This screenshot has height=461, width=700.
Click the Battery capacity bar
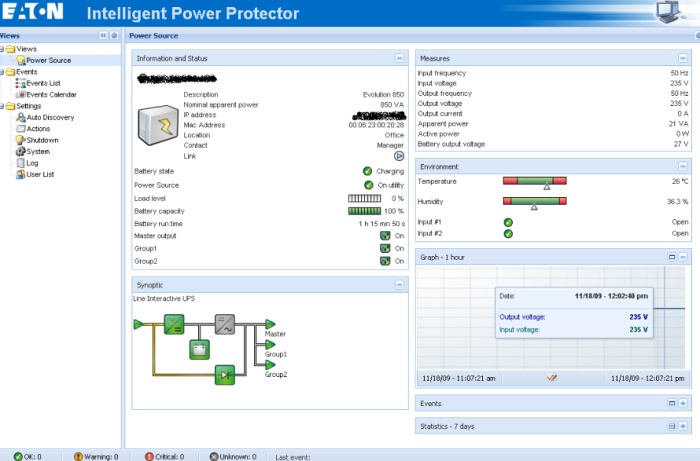[x=364, y=211]
